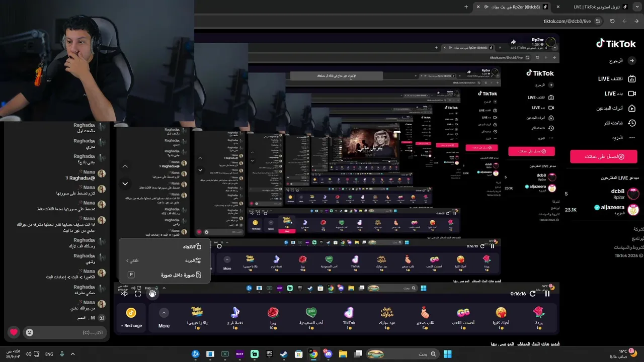Expand the More gifts button
This screenshot has width=644, height=362.
pos(164,319)
